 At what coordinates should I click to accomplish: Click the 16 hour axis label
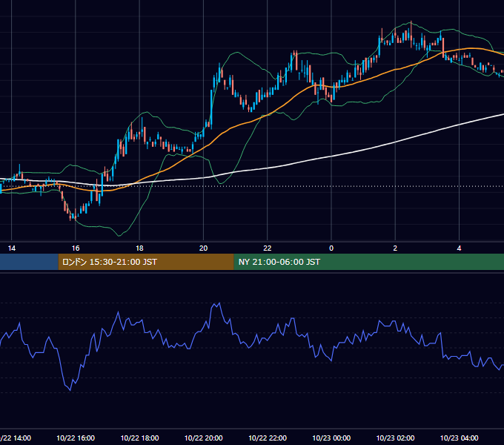pyautogui.click(x=76, y=248)
